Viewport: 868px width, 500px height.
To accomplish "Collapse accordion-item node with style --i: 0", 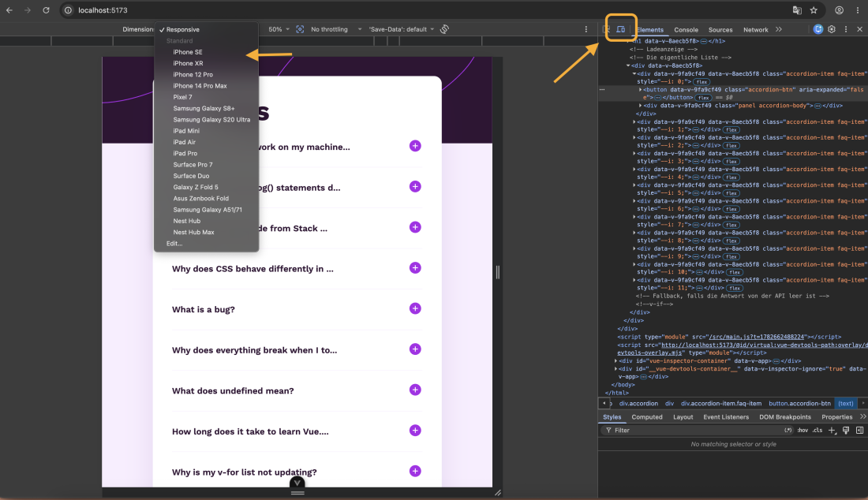I will (x=634, y=73).
